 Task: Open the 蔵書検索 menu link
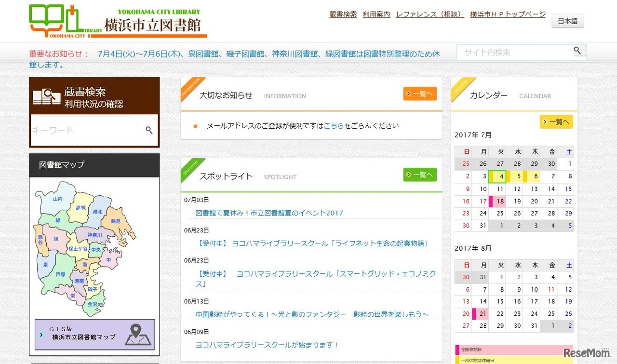tap(343, 14)
